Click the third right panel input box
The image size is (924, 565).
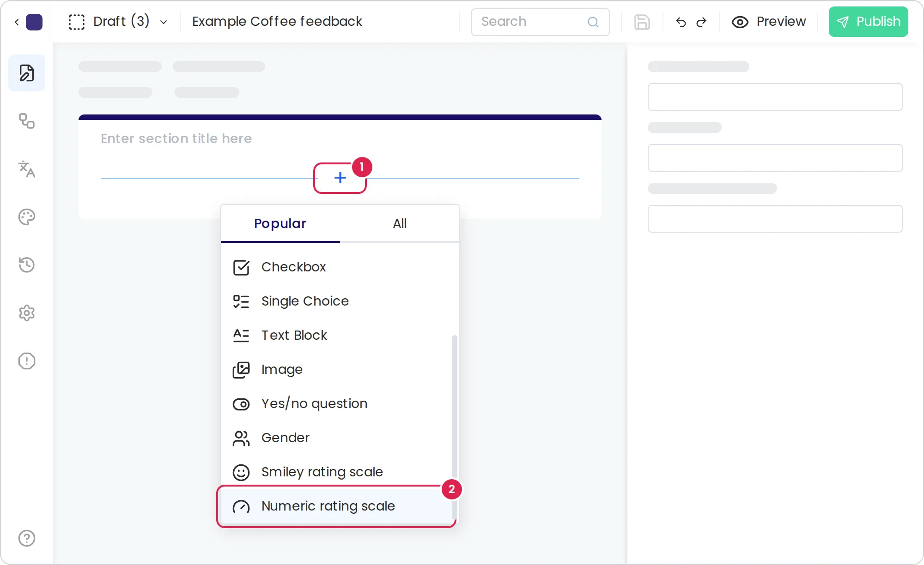(x=775, y=219)
